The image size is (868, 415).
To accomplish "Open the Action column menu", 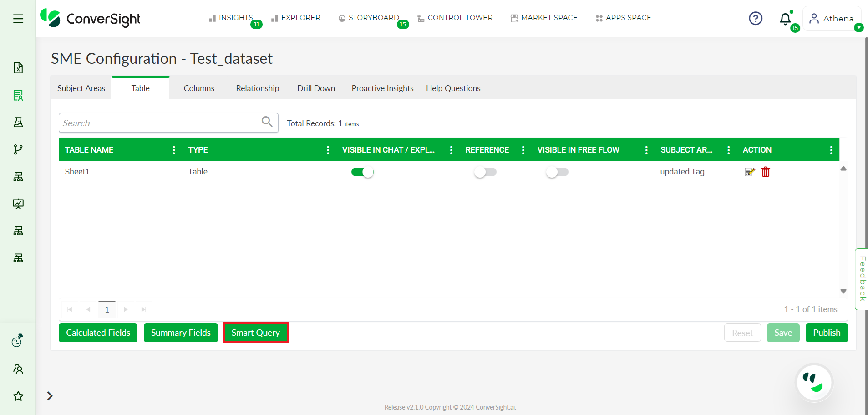I will pyautogui.click(x=831, y=150).
